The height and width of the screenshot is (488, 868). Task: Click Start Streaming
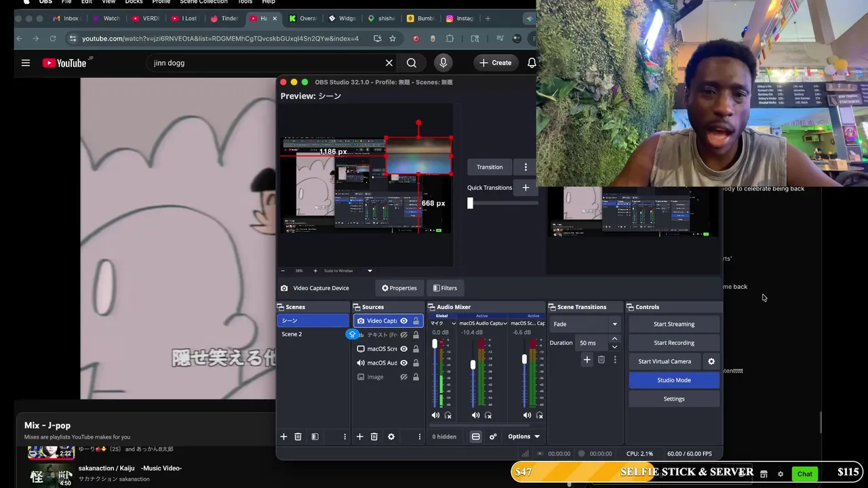tap(674, 324)
